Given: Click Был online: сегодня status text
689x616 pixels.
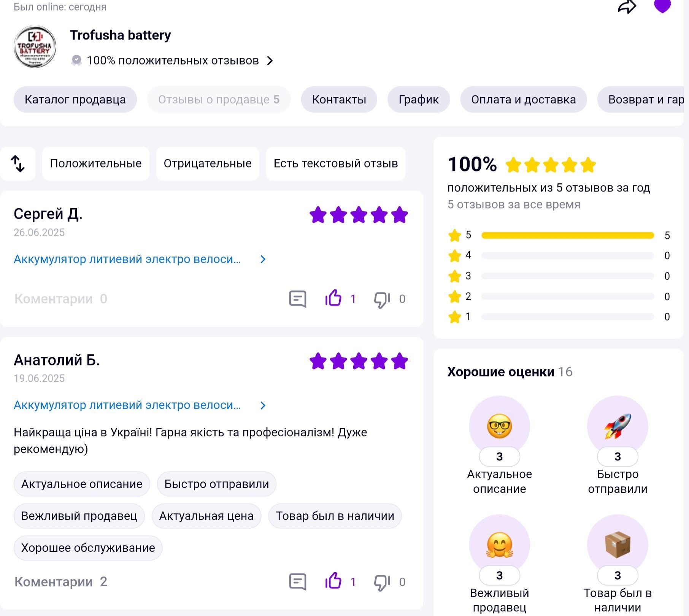Looking at the screenshot, I should 60,7.
